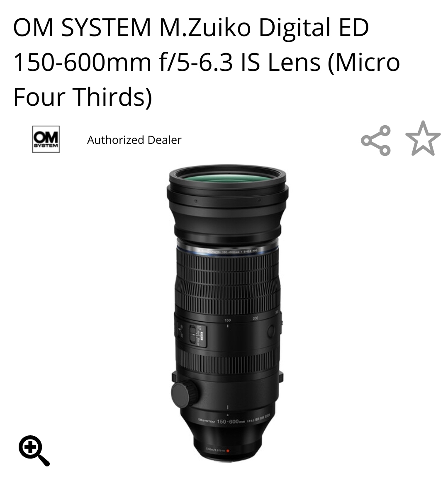Viewport: 448px width, 500px height.
Task: Select the Authorized Dealer label
Action: pyautogui.click(x=134, y=140)
